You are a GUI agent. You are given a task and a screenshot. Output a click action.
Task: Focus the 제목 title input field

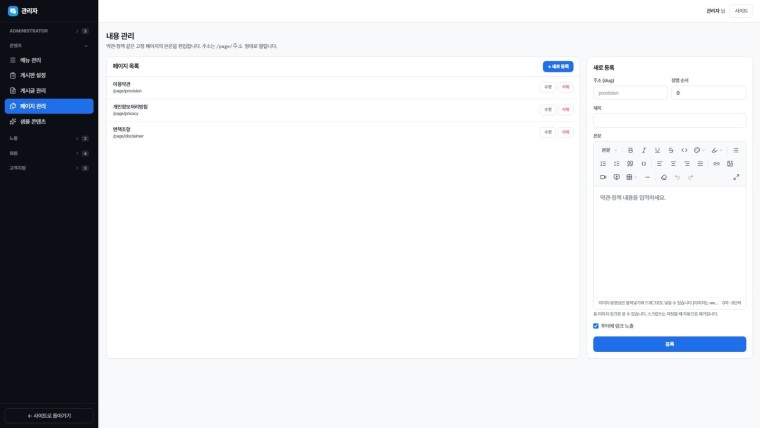coord(669,120)
